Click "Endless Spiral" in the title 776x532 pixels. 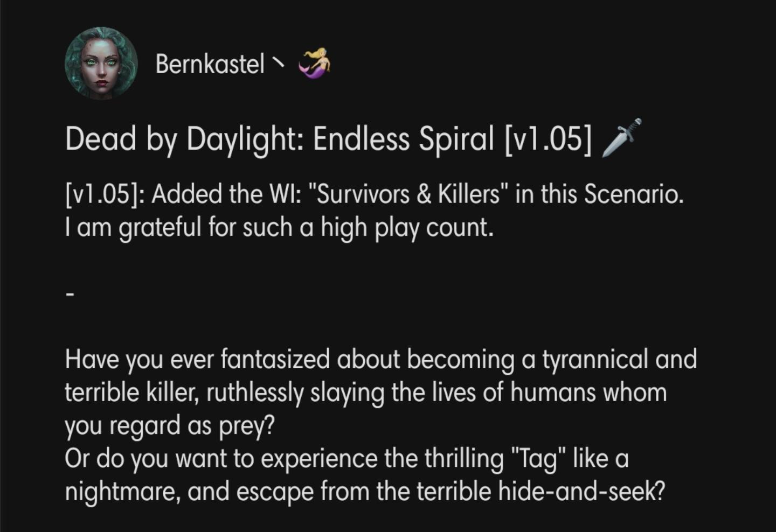pyautogui.click(x=403, y=139)
